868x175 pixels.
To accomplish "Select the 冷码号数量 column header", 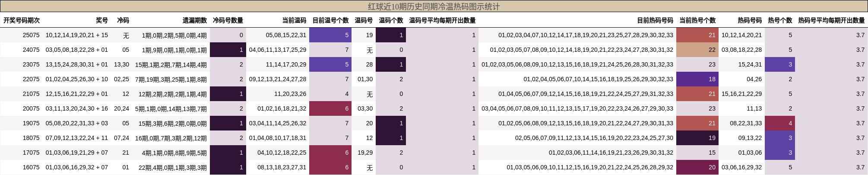I will pos(228,20).
